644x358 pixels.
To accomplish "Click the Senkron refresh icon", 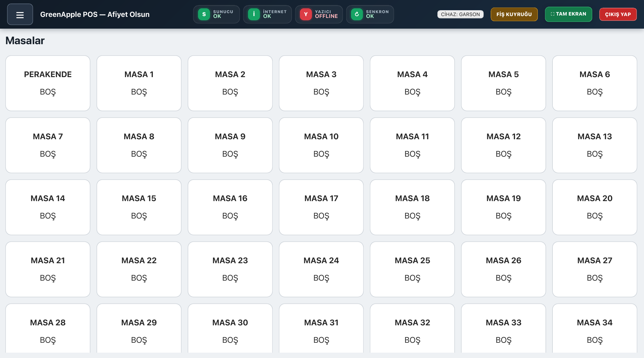I will click(357, 14).
